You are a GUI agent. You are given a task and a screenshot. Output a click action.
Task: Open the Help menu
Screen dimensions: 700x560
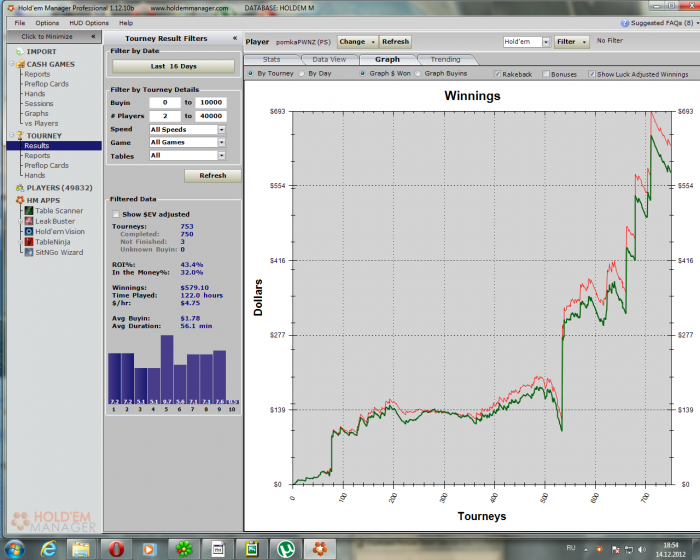click(126, 23)
